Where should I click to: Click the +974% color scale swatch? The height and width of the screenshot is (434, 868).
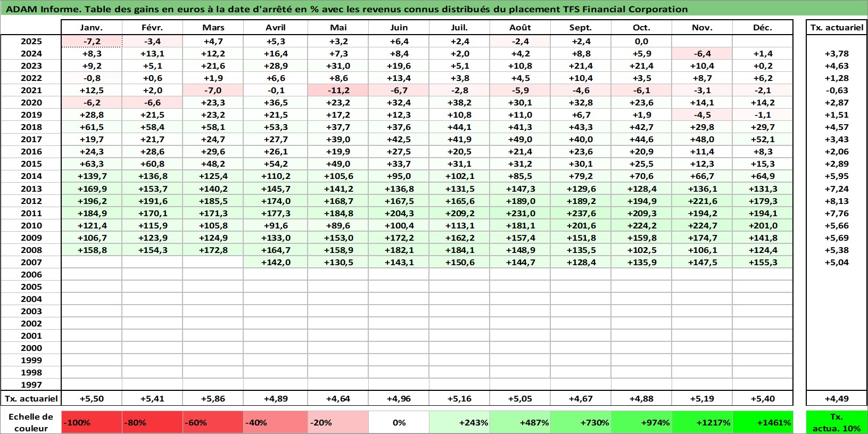(641, 422)
